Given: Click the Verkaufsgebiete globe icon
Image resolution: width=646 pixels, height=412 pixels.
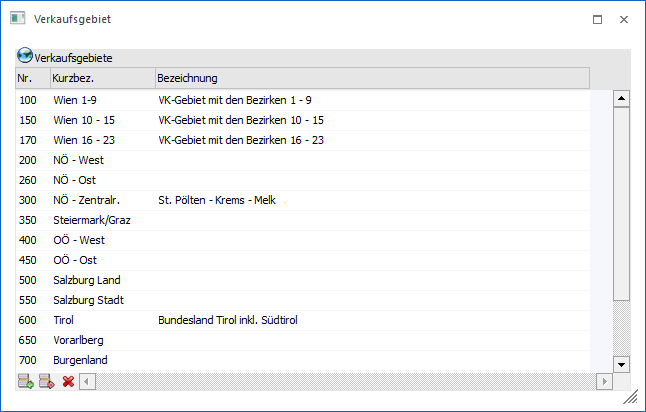Looking at the screenshot, I should 25,57.
